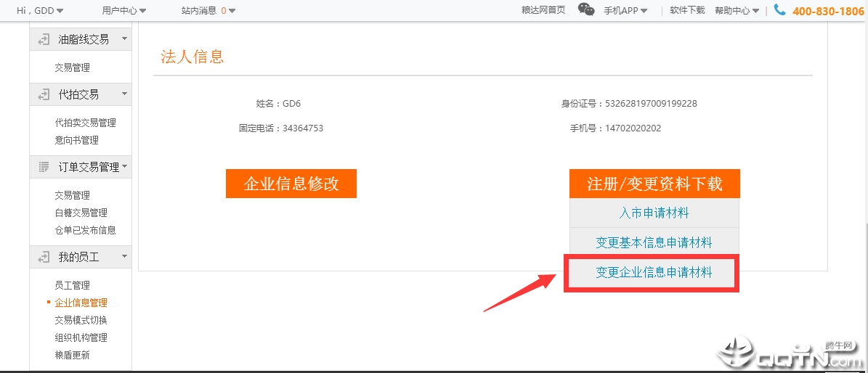Open the 用户中心 dropdown menu

pyautogui.click(x=123, y=10)
